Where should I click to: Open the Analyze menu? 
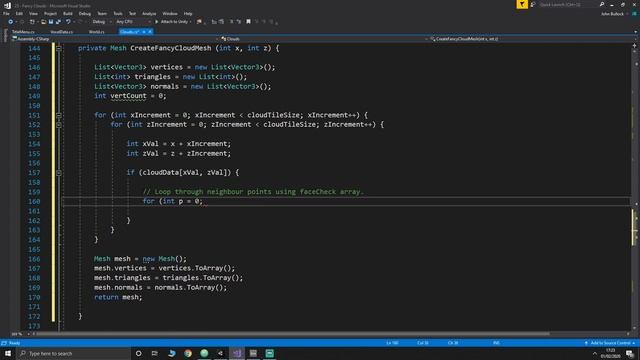coord(149,13)
